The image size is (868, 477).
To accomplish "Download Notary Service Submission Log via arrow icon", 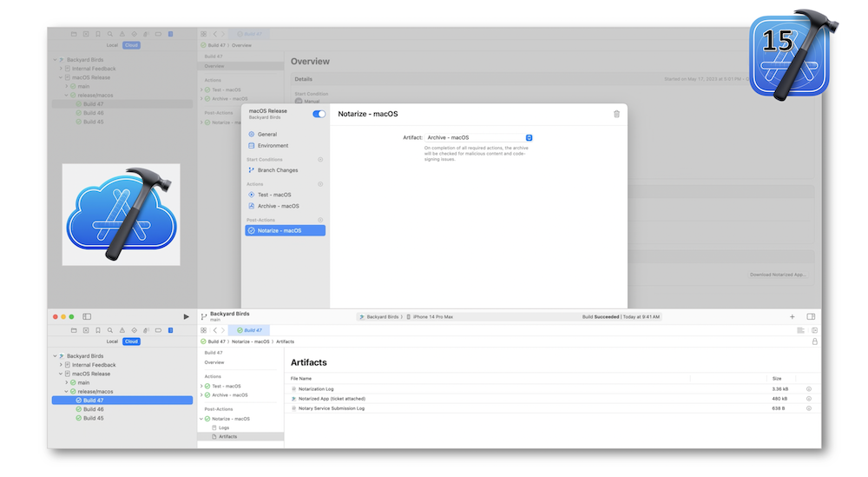I will point(809,408).
